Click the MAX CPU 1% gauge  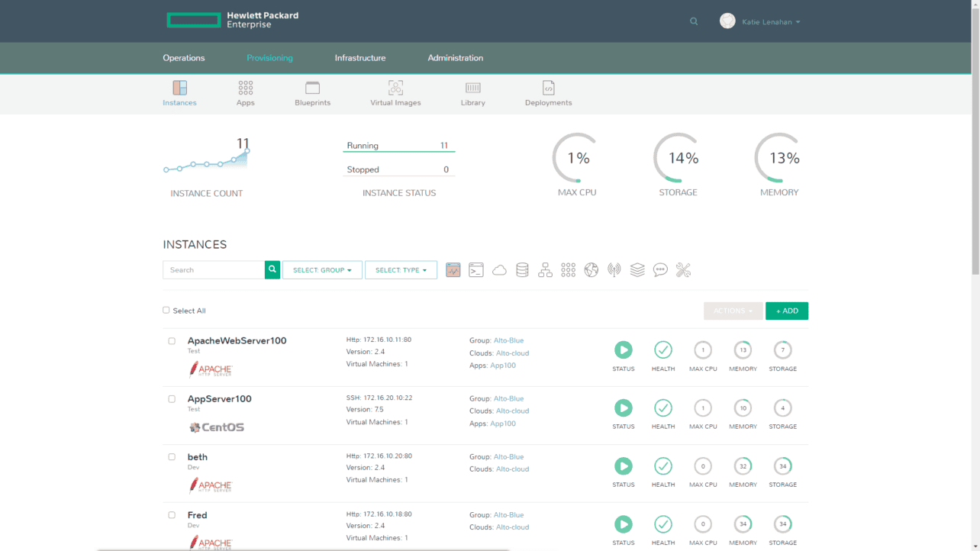click(x=578, y=158)
